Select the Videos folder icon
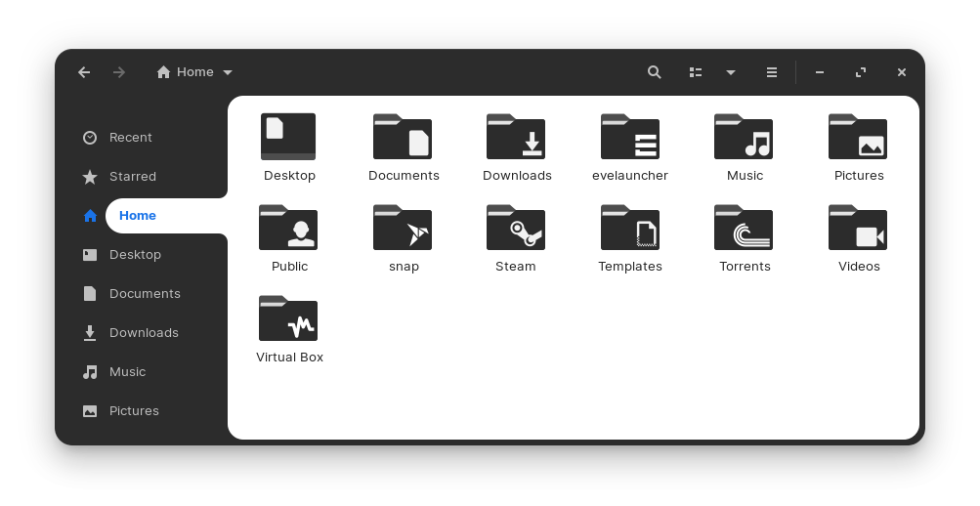 [x=858, y=228]
